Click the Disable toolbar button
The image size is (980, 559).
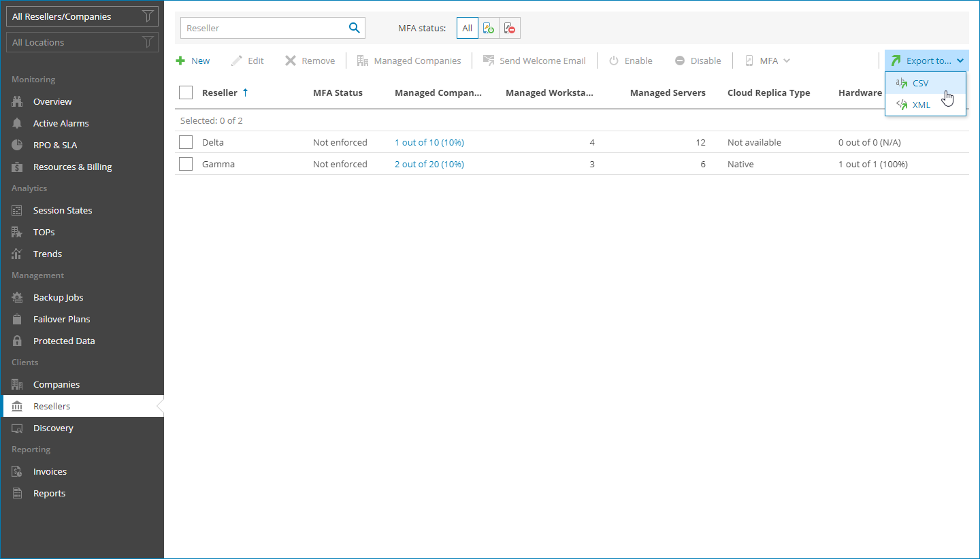point(698,61)
